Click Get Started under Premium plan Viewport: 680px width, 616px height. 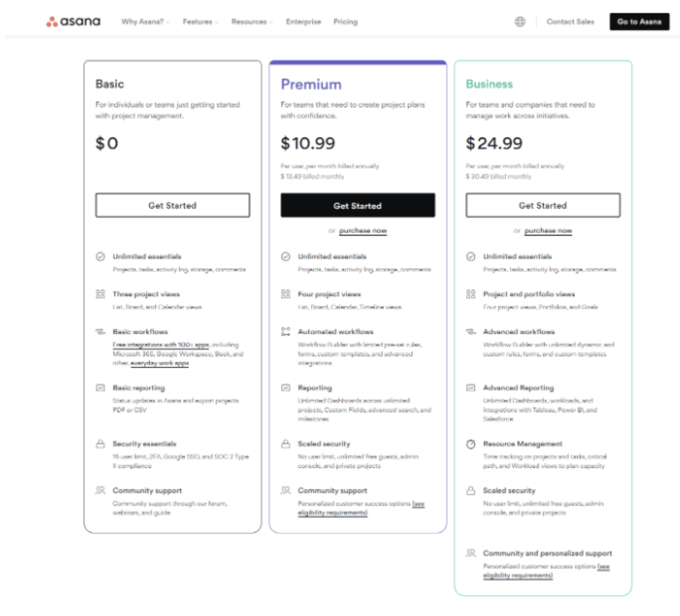point(358,206)
